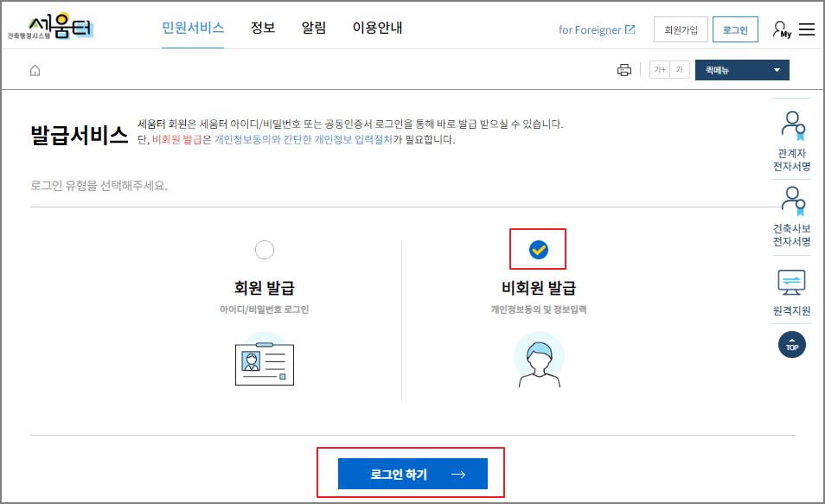
Task: Switch to the 민원서비스 menu
Action: click(x=194, y=28)
